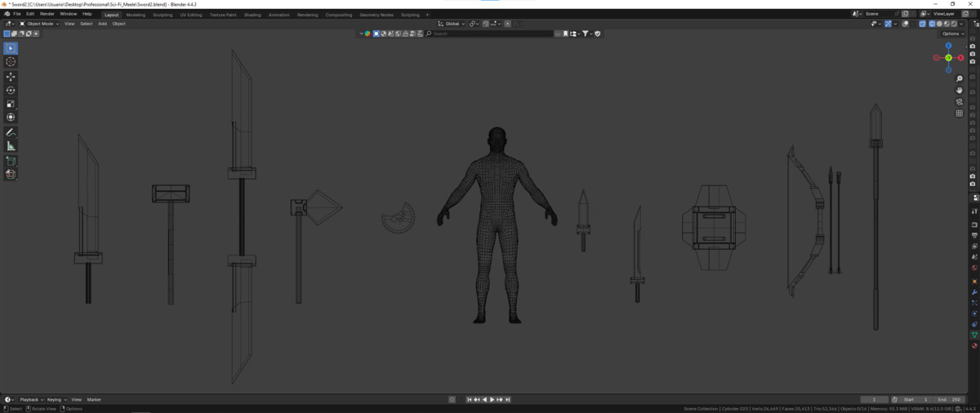The height and width of the screenshot is (413, 980).
Task: Open the Tool properties tab
Action: tap(974, 211)
